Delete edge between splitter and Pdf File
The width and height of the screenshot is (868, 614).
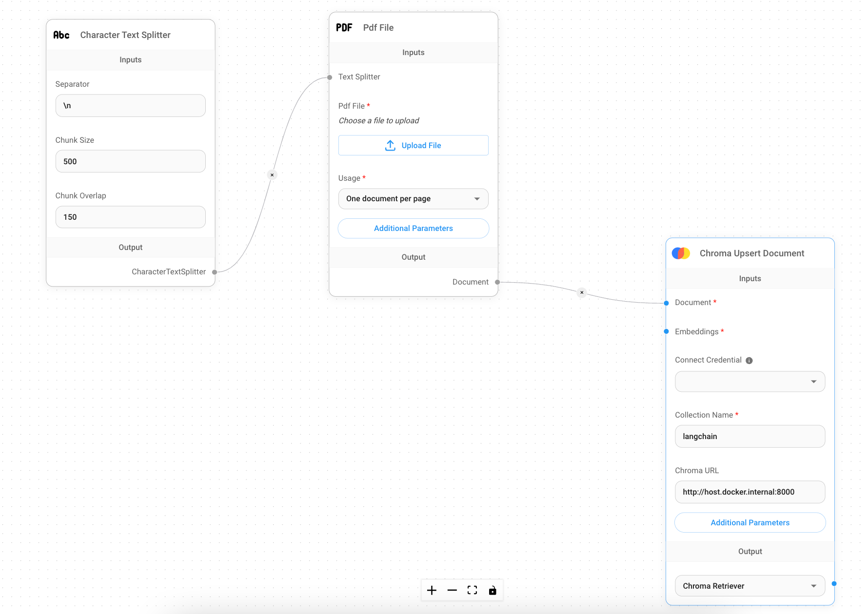point(272,175)
